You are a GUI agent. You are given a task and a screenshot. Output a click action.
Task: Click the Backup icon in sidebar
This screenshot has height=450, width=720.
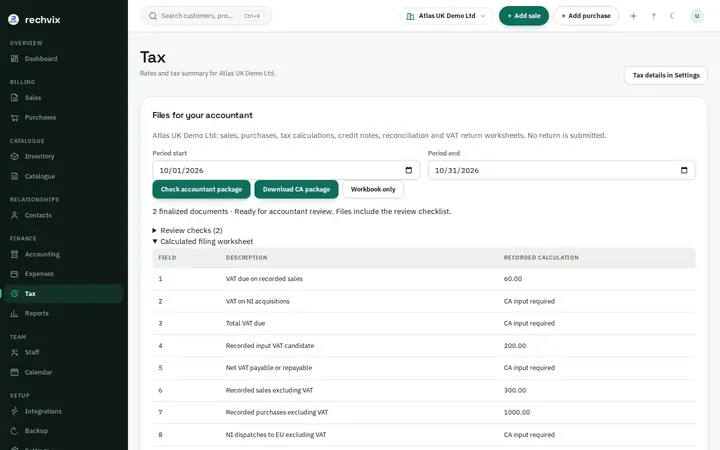click(x=15, y=431)
